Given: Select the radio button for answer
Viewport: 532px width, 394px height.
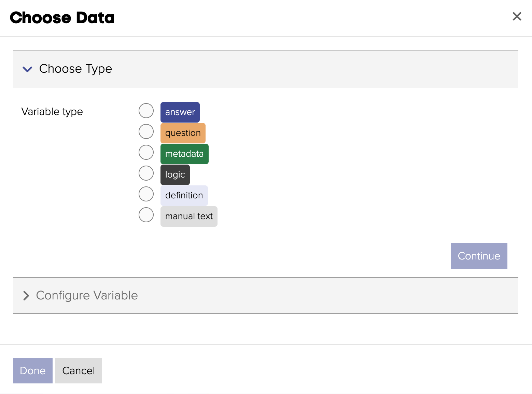Looking at the screenshot, I should (146, 111).
